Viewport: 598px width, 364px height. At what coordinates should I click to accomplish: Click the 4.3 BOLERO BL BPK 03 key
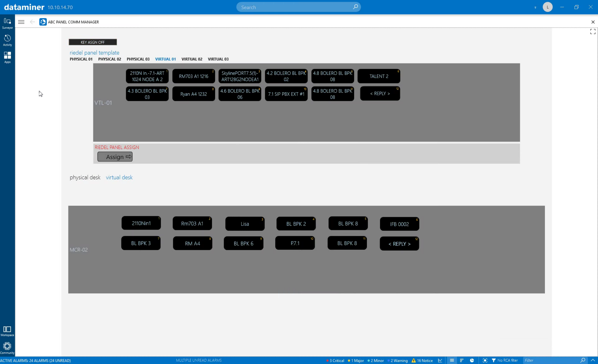pyautogui.click(x=147, y=94)
